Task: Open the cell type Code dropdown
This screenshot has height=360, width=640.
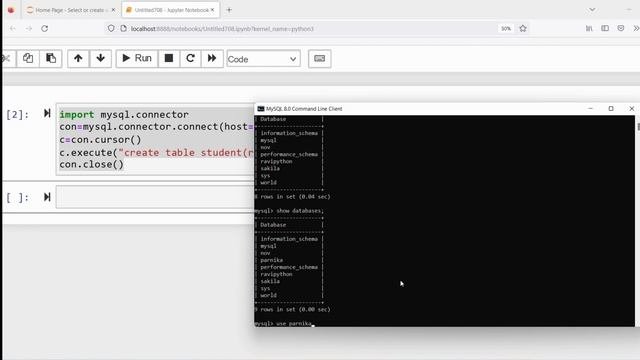Action: (263, 59)
